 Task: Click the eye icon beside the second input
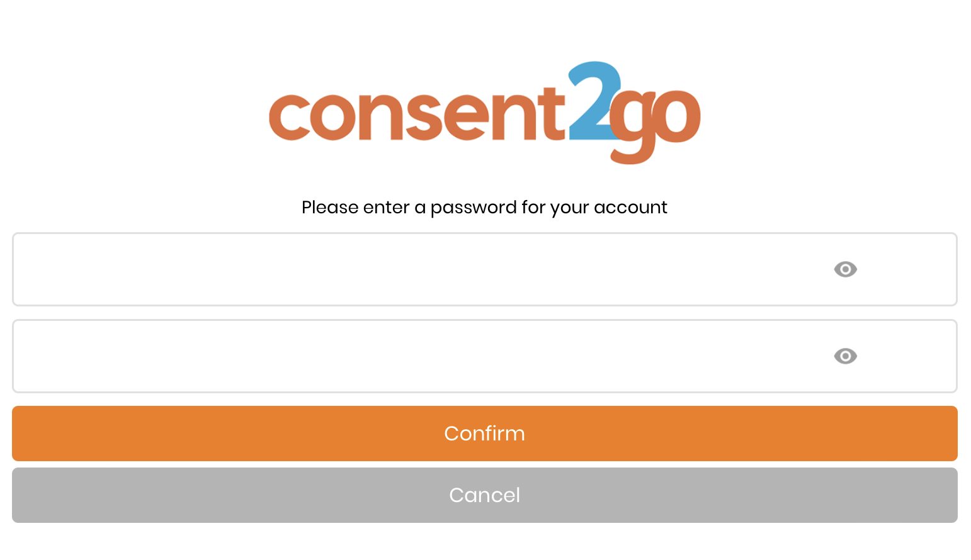(x=845, y=356)
